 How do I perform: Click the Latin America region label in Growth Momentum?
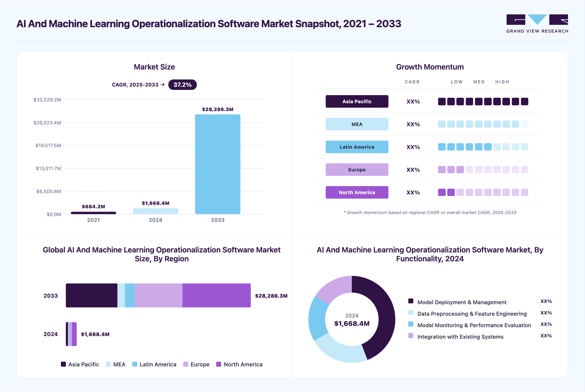(357, 147)
